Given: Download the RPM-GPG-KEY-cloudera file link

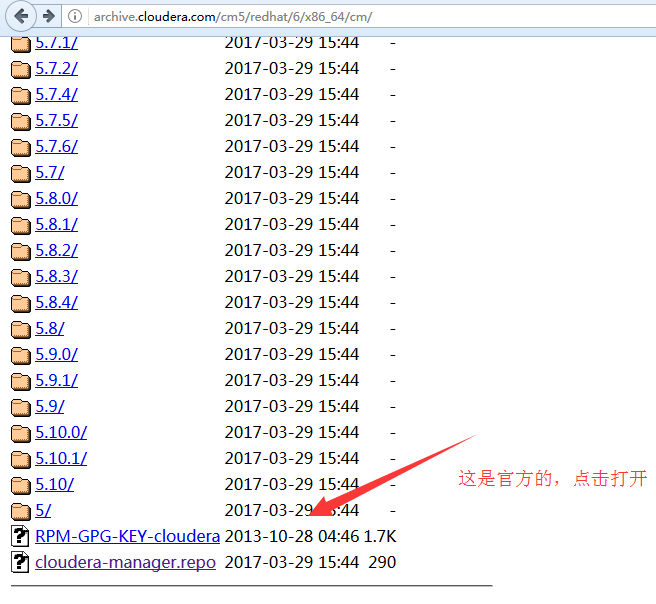Looking at the screenshot, I should pyautogui.click(x=128, y=536).
